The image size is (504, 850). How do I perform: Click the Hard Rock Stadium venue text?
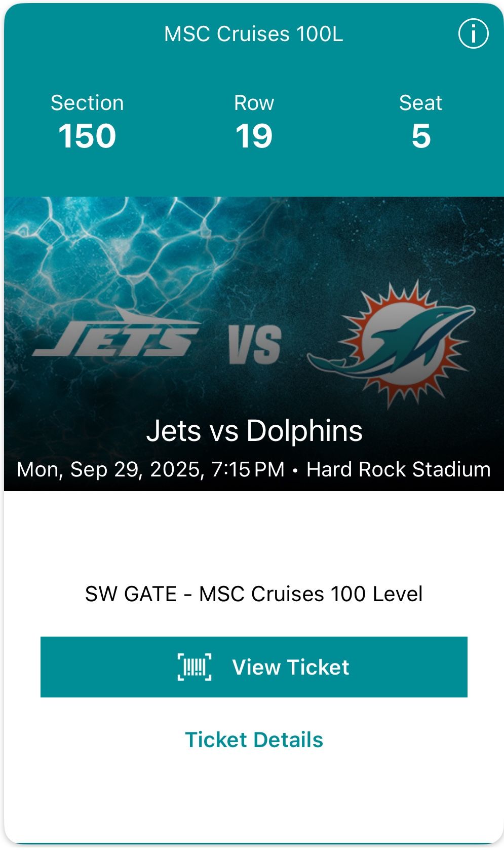pos(398,469)
